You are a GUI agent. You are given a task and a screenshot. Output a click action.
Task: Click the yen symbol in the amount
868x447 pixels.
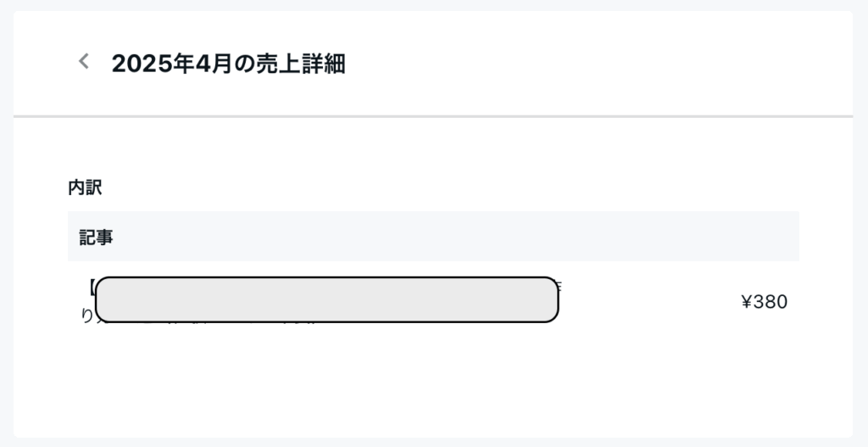[x=746, y=302]
